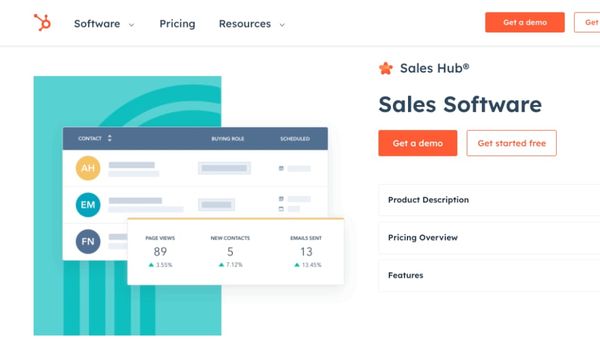Click the HubSpot sprocket logo
This screenshot has width=600, height=360.
click(x=42, y=22)
